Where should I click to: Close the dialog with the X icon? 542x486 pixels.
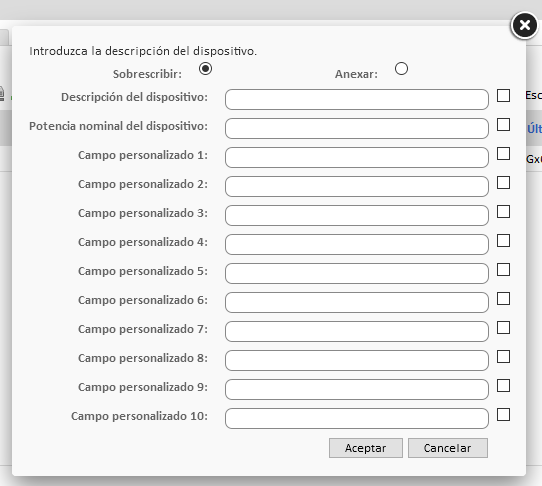pyautogui.click(x=525, y=25)
